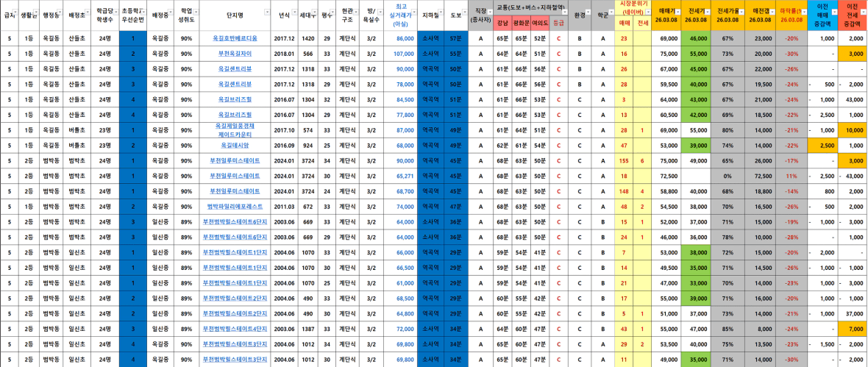Open the 매전갭 column filter dropdown
This screenshot has width=868, height=367.
pyautogui.click(x=771, y=11)
